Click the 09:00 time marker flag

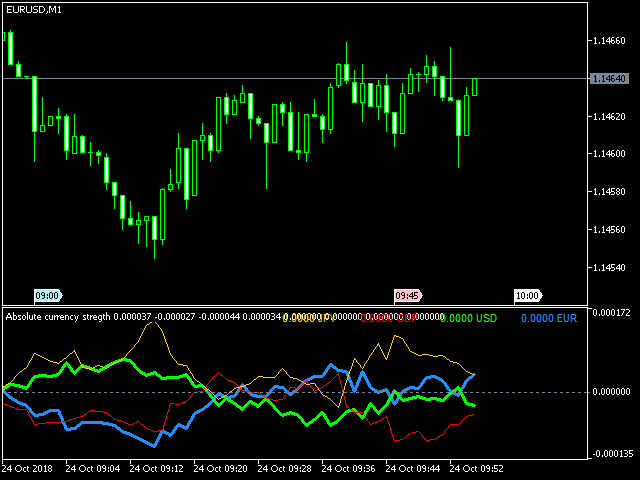pyautogui.click(x=47, y=296)
